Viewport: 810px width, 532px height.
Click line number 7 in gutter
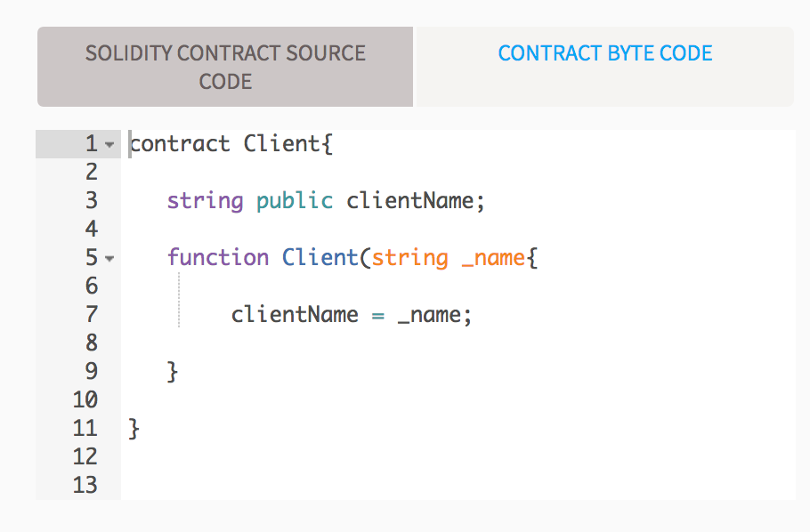[x=91, y=315]
